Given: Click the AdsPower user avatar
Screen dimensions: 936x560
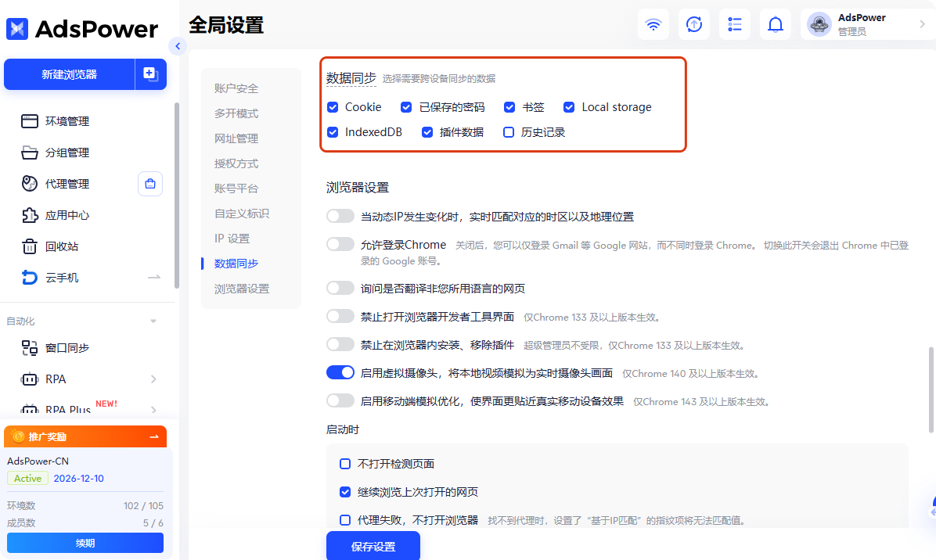Looking at the screenshot, I should pos(819,24).
